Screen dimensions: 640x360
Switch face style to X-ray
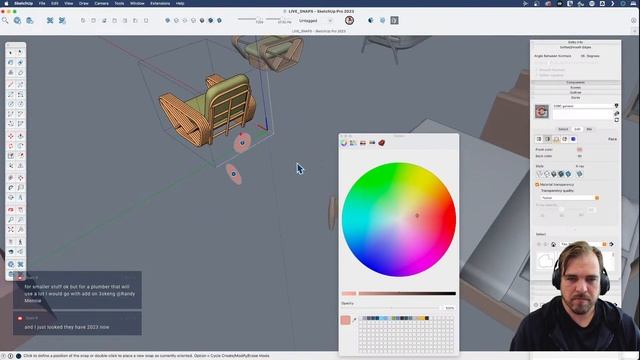click(580, 174)
